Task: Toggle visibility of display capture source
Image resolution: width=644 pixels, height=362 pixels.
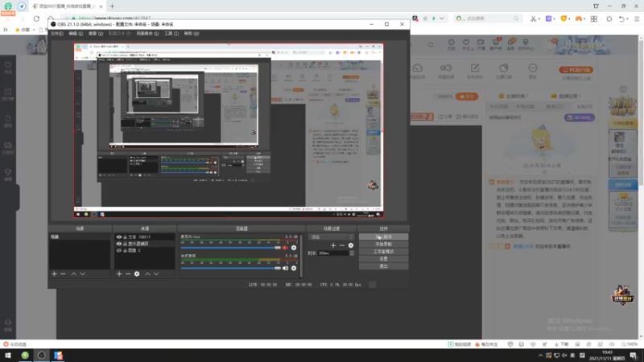Action: coord(118,244)
